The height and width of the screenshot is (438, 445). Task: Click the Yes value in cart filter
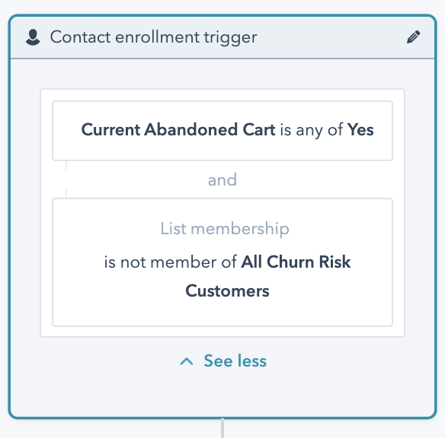[x=360, y=130]
